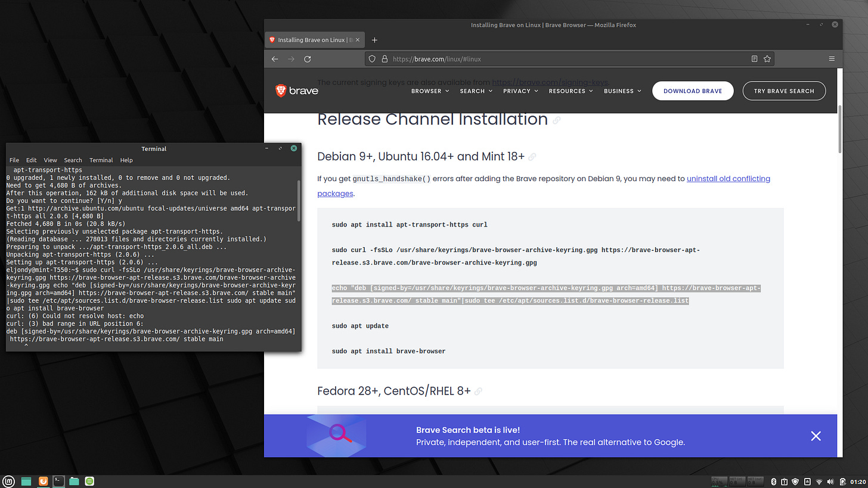Open the battery power tray icon
Screen dimensions: 868x488
point(843,481)
